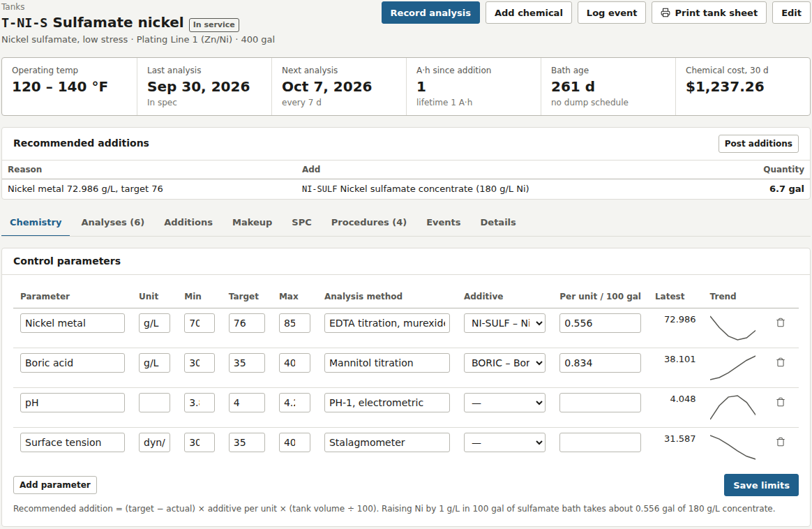Edit the Surface tension Target field

point(246,442)
